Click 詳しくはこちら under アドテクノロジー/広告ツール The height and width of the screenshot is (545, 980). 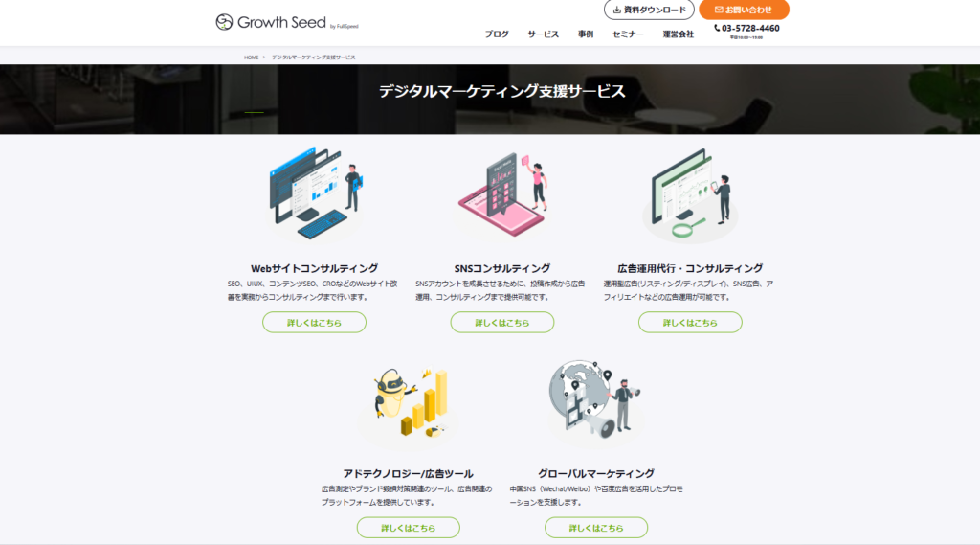point(408,528)
